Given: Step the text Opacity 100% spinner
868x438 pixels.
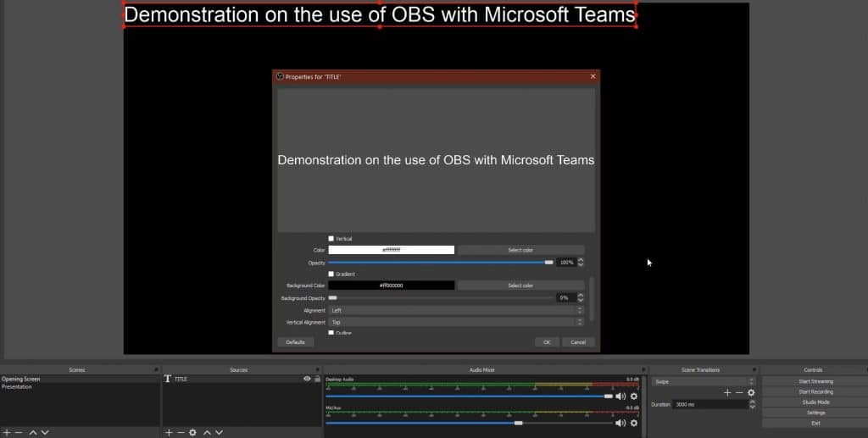Looking at the screenshot, I should pos(581,262).
